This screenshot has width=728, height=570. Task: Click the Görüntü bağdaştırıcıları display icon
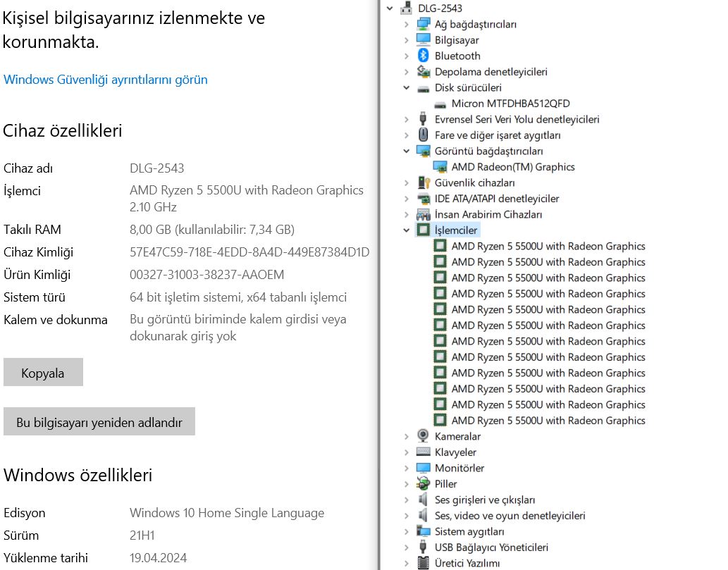423,151
